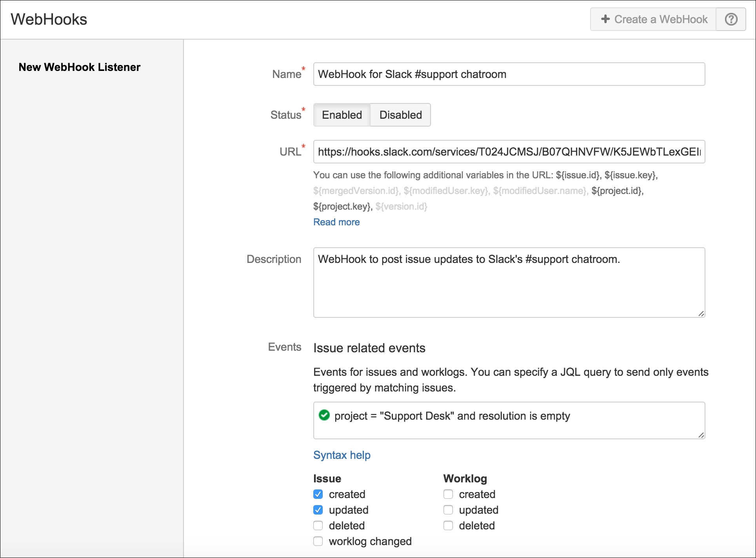The width and height of the screenshot is (756, 558).
Task: Enable the Issue deleted checkbox
Action: [x=318, y=525]
